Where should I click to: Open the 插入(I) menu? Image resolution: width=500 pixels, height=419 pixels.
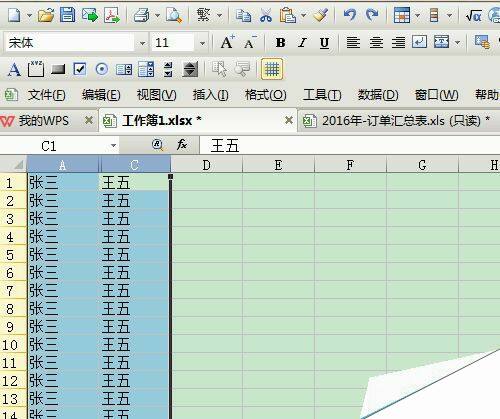point(210,95)
